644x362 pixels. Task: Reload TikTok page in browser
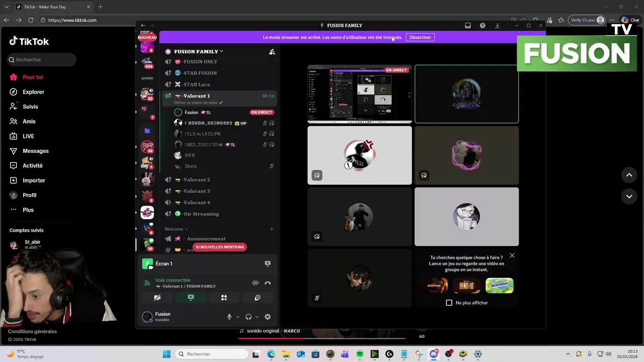tap(31, 20)
